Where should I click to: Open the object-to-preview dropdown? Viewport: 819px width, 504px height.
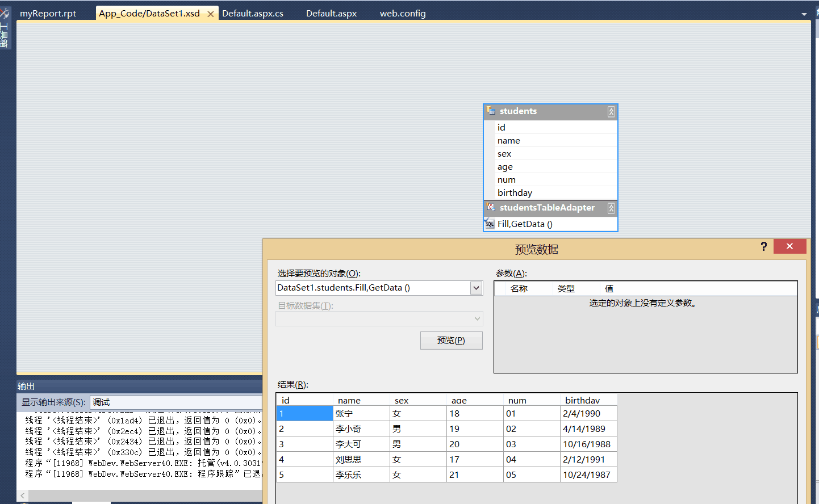pos(477,288)
